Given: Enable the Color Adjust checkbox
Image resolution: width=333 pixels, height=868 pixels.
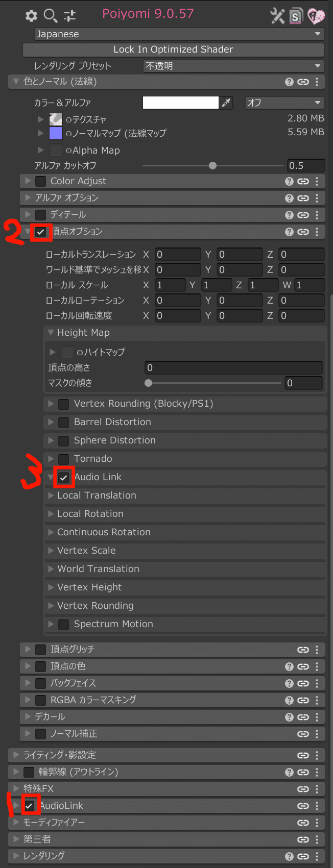Looking at the screenshot, I should pos(41,181).
